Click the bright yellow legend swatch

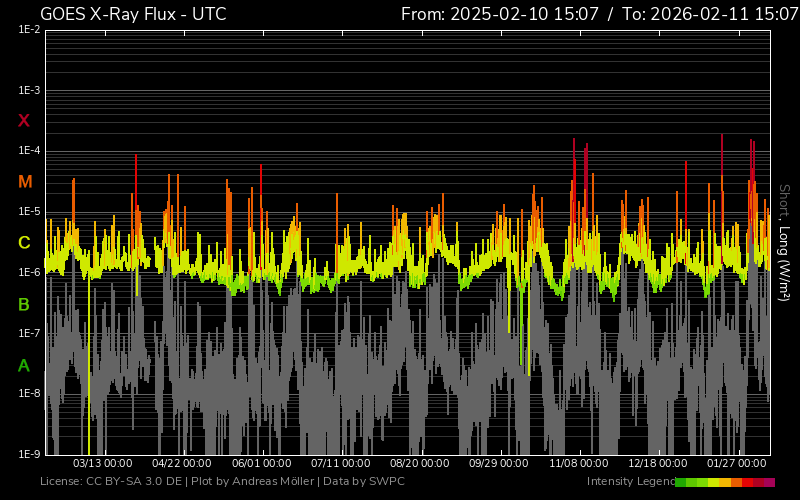[713, 482]
